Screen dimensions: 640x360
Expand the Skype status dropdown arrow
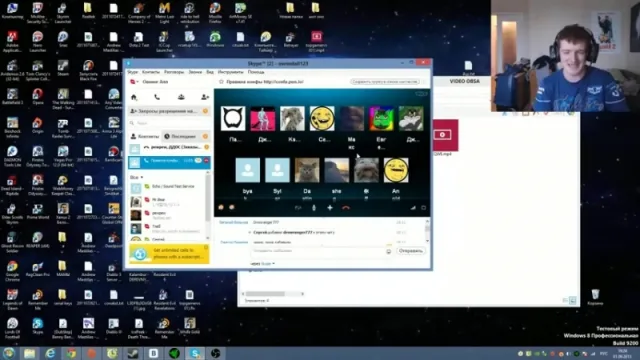[x=138, y=82]
